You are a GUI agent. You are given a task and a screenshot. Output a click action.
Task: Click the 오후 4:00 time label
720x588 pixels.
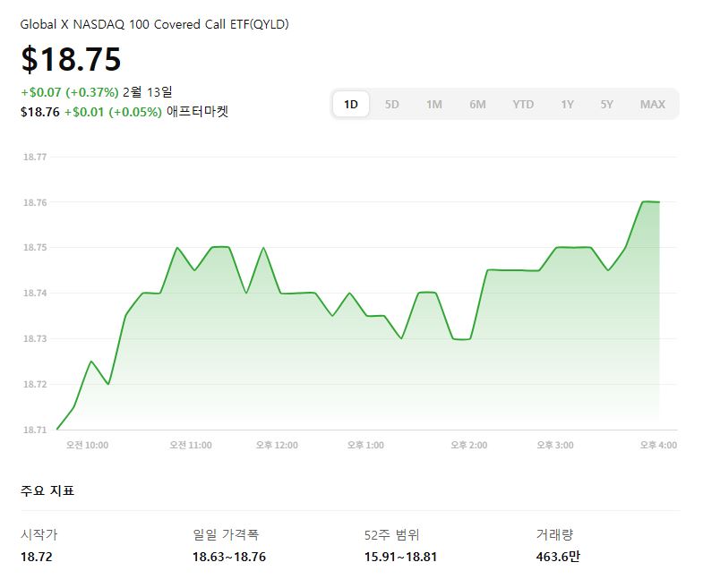[658, 445]
